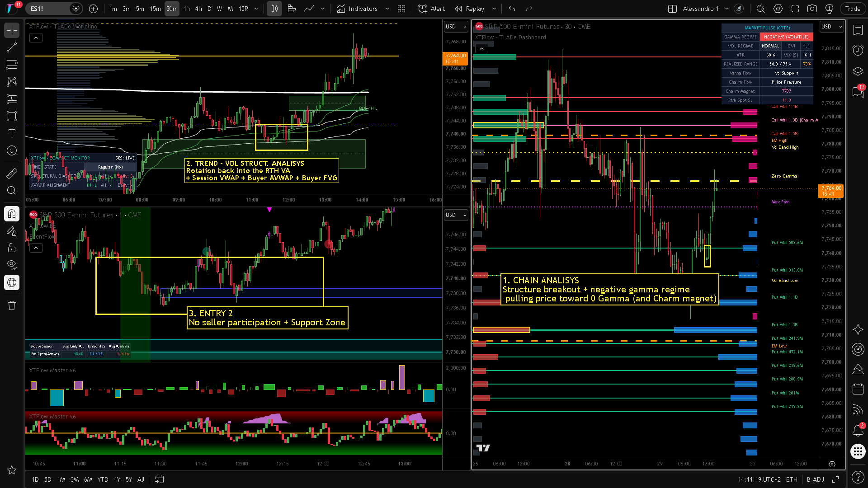Open the Fibonacci retracement tools
The height and width of the screenshot is (488, 868).
pyautogui.click(x=12, y=65)
